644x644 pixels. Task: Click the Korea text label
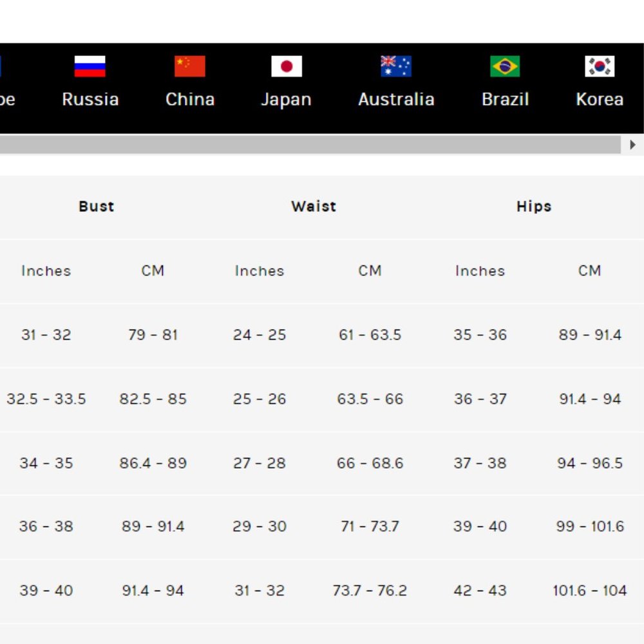[x=600, y=99]
